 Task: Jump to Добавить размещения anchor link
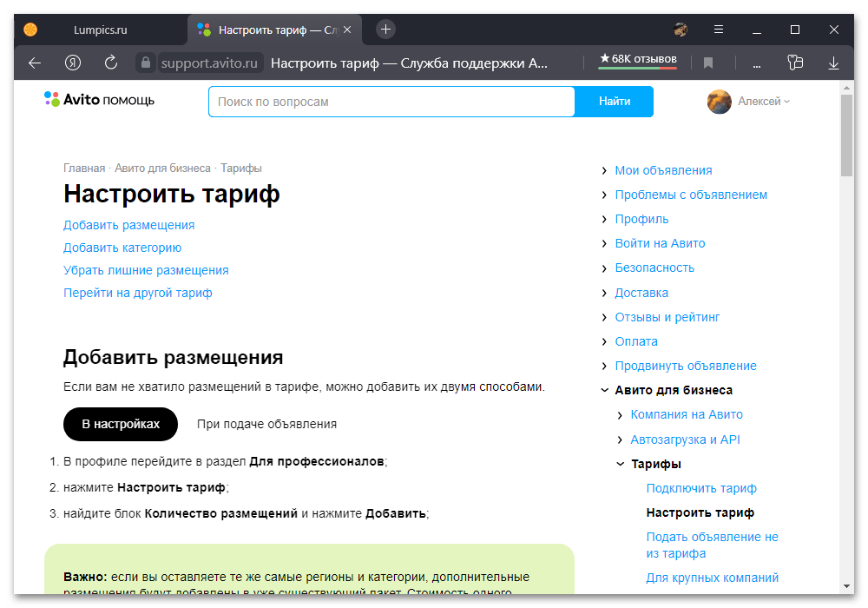tap(129, 225)
